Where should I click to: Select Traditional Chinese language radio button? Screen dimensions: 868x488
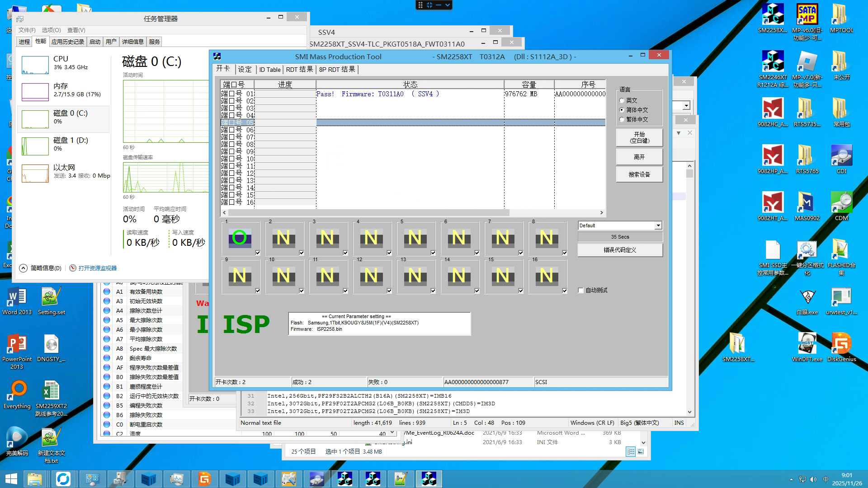[622, 120]
